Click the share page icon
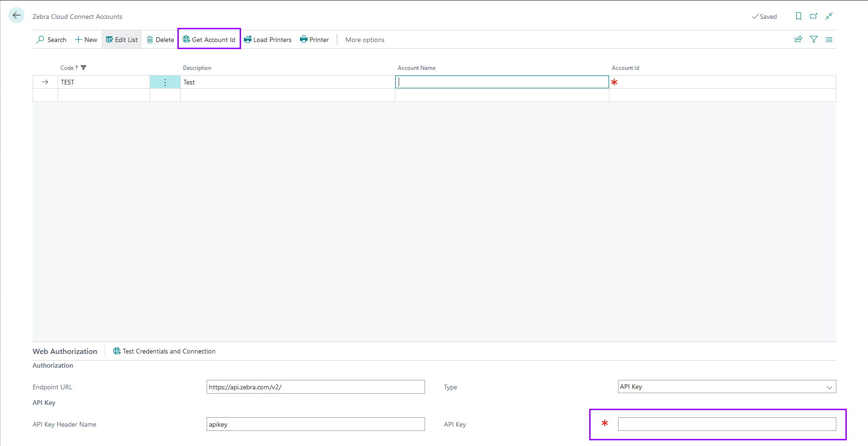This screenshot has width=868, height=446. [x=798, y=39]
